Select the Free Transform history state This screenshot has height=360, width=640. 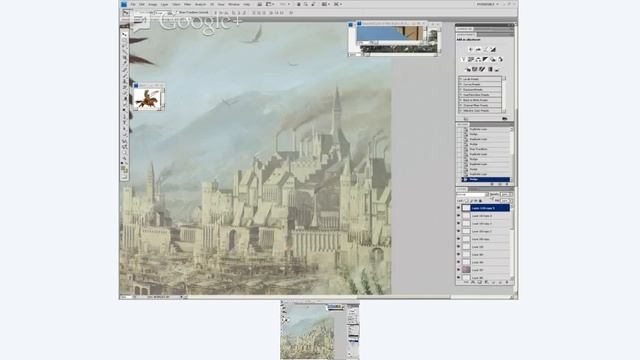point(486,149)
